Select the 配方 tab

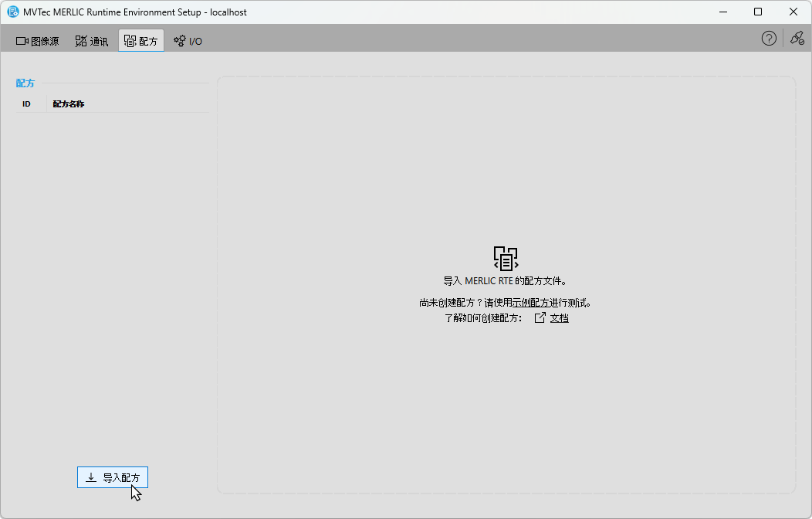click(141, 41)
